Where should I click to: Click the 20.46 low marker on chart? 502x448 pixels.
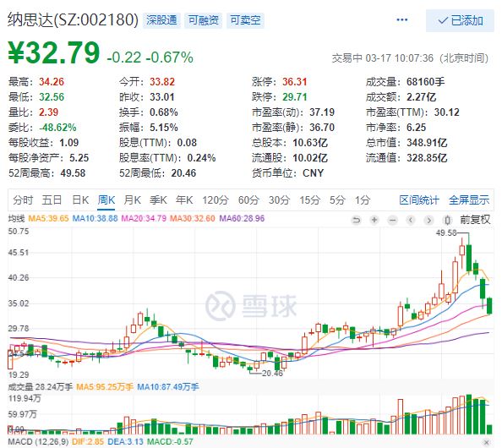coord(272,373)
